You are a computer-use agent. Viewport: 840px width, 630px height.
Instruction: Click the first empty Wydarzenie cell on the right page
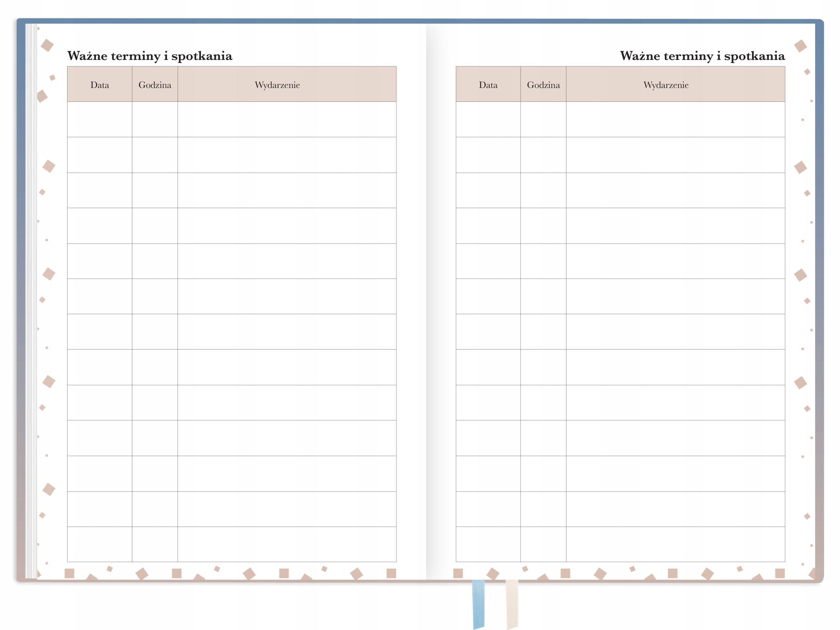[x=675, y=119]
